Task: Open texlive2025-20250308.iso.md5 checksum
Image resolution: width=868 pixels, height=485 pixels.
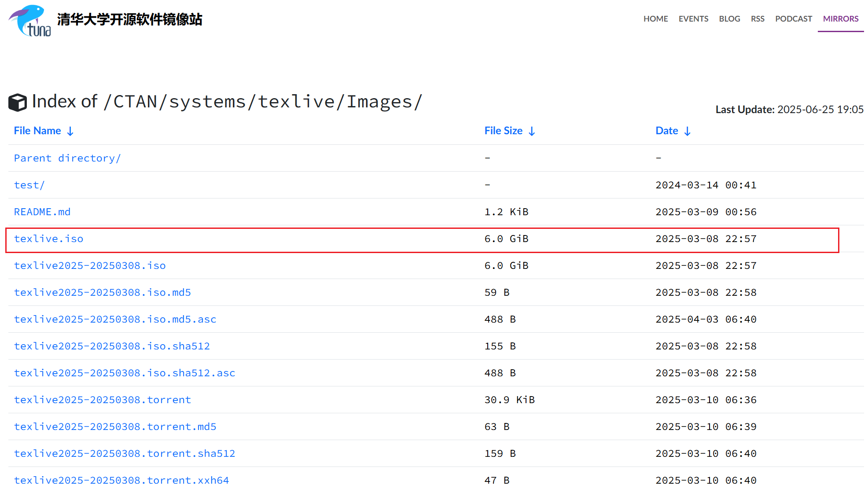Action: (x=102, y=293)
